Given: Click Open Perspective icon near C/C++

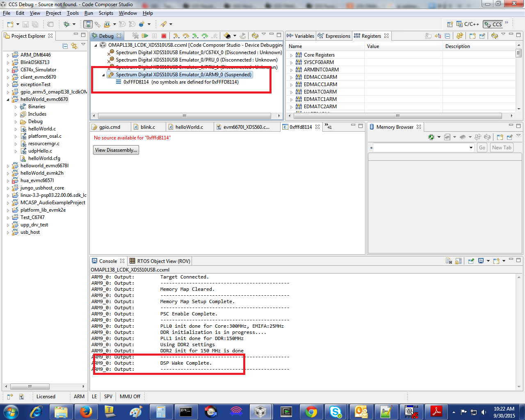Looking at the screenshot, I should (450, 24).
